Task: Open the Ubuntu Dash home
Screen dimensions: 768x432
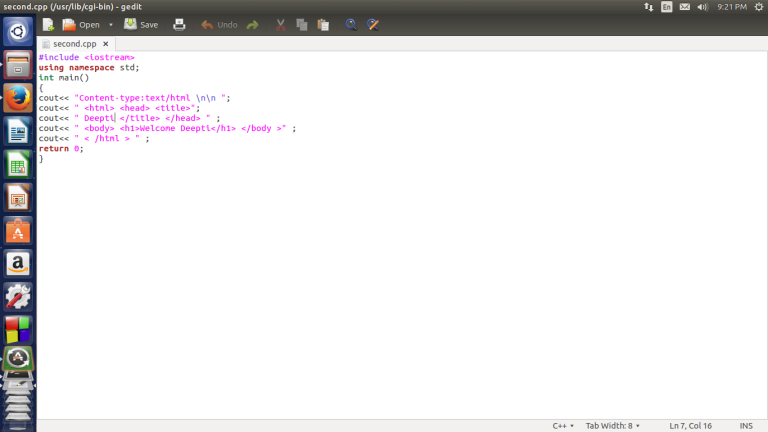Action: pos(18,31)
